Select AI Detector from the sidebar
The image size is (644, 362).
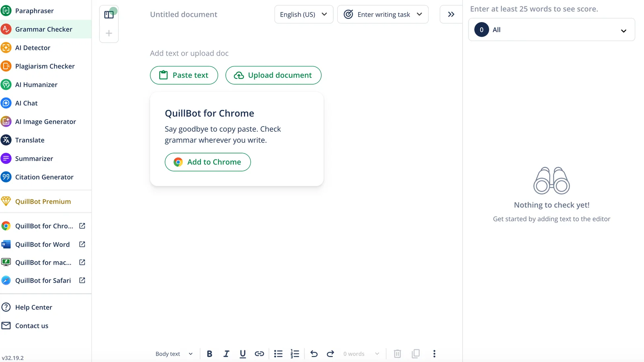point(33,48)
